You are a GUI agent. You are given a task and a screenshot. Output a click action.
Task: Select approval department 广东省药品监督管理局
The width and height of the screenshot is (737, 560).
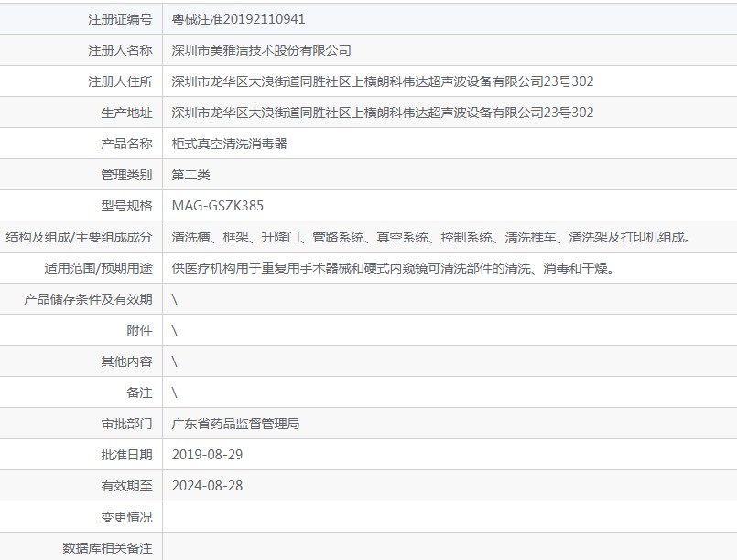click(x=236, y=424)
